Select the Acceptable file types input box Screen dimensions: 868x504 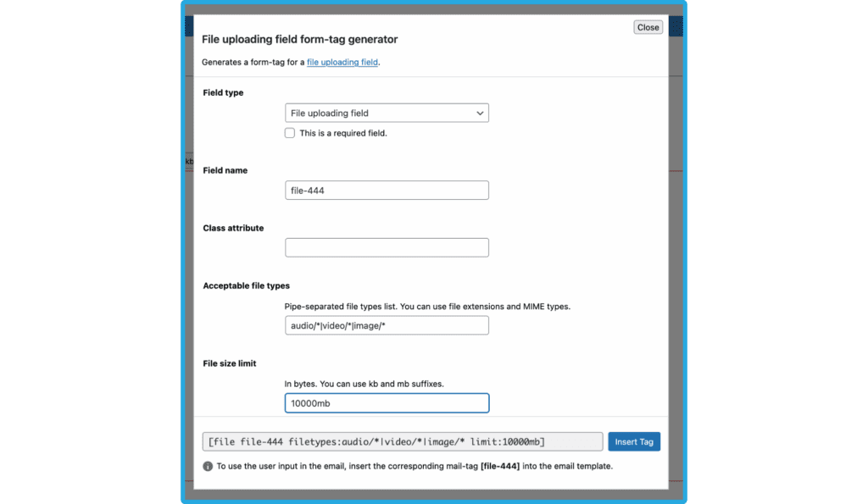coord(387,325)
